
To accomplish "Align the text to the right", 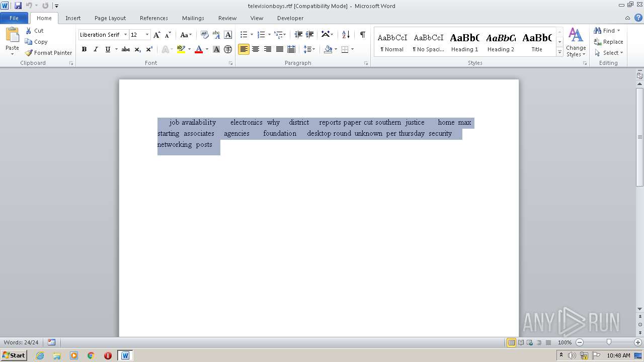I will click(268, 49).
